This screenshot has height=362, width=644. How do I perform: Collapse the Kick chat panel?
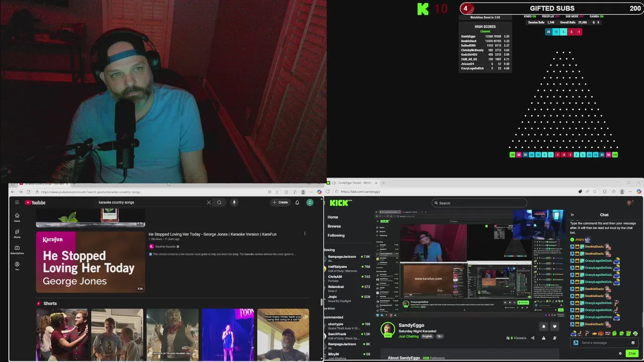572,215
